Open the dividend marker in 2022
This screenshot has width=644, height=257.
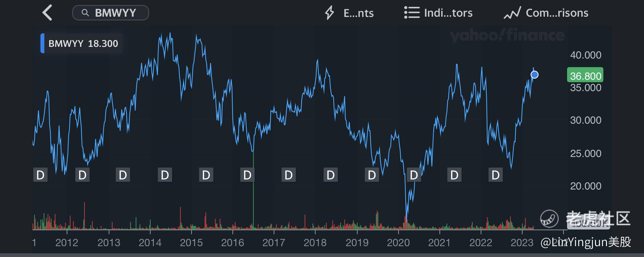click(496, 175)
